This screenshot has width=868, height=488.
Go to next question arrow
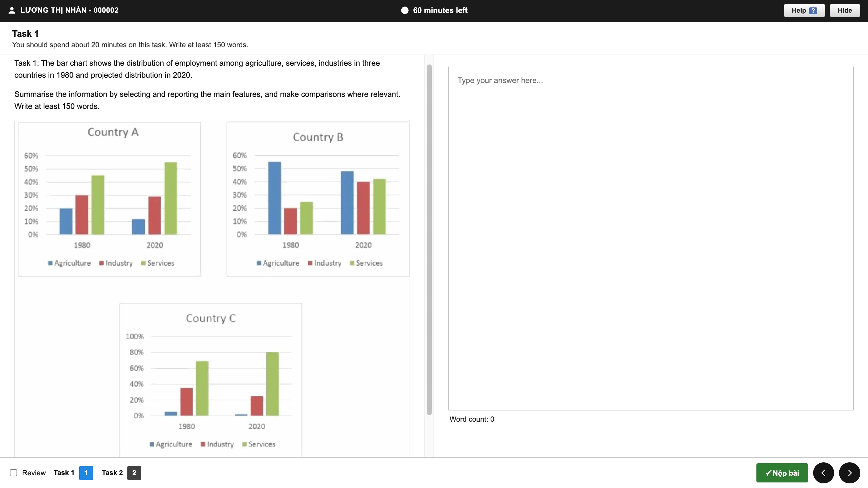pyautogui.click(x=850, y=473)
